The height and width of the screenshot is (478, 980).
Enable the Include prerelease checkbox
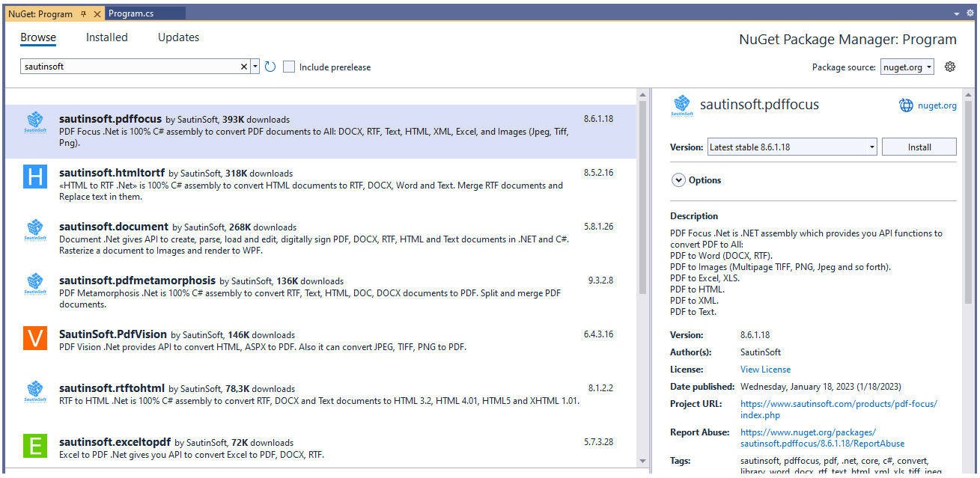(289, 67)
